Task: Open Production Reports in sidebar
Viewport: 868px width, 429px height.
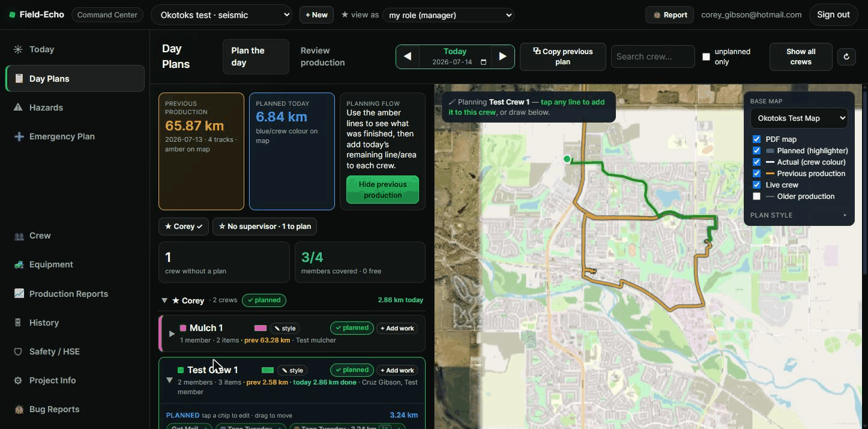Action: [x=75, y=294]
